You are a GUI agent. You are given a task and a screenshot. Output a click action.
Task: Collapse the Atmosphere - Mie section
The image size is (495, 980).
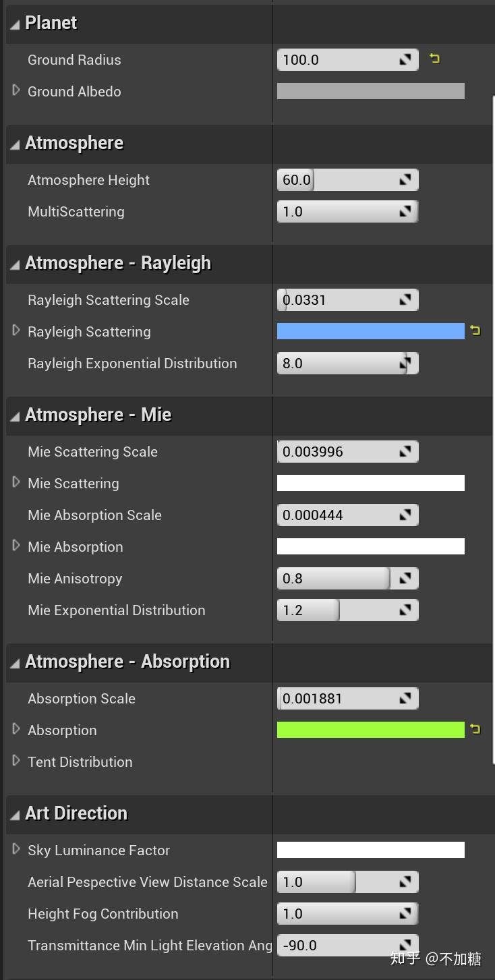click(x=15, y=416)
